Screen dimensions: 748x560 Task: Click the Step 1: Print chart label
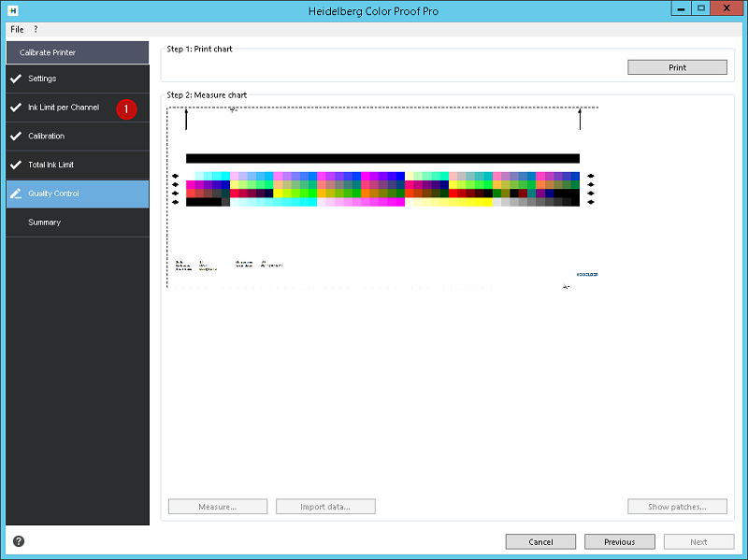pos(199,49)
